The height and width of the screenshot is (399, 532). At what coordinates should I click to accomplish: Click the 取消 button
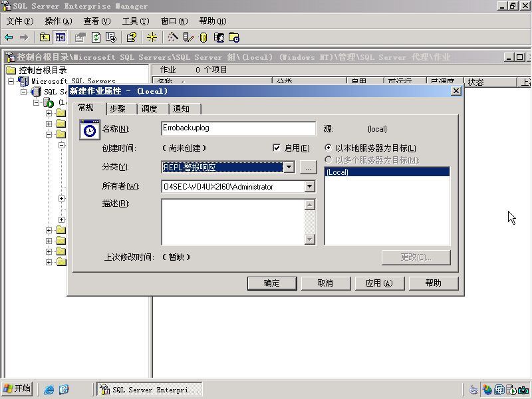(325, 283)
